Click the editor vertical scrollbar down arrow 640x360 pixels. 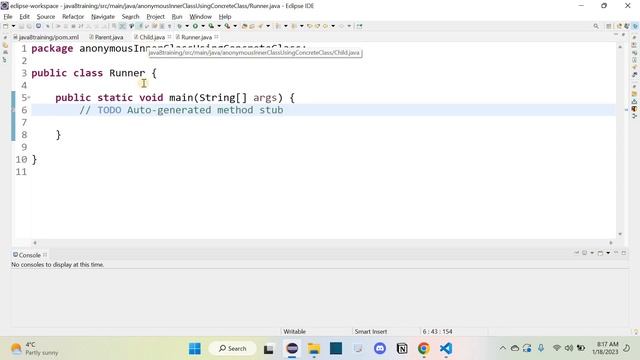click(x=620, y=234)
